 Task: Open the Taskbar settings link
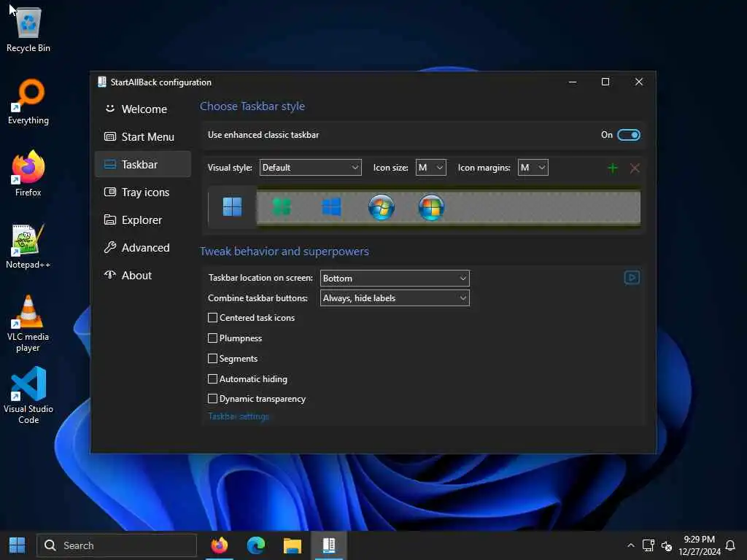pyautogui.click(x=239, y=416)
